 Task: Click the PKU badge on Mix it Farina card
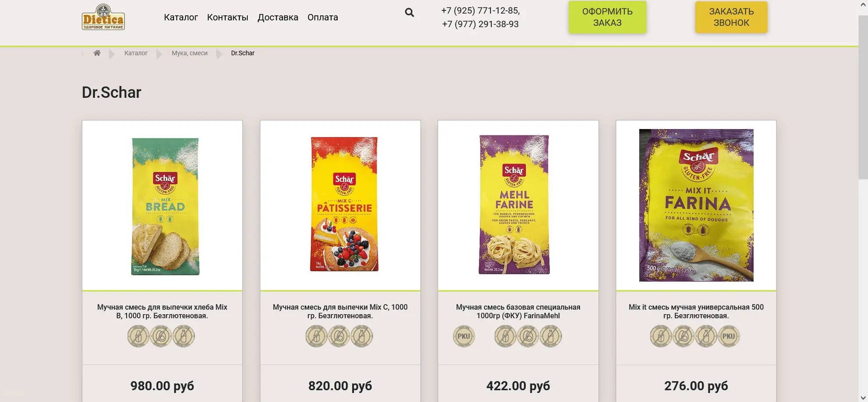(x=729, y=336)
